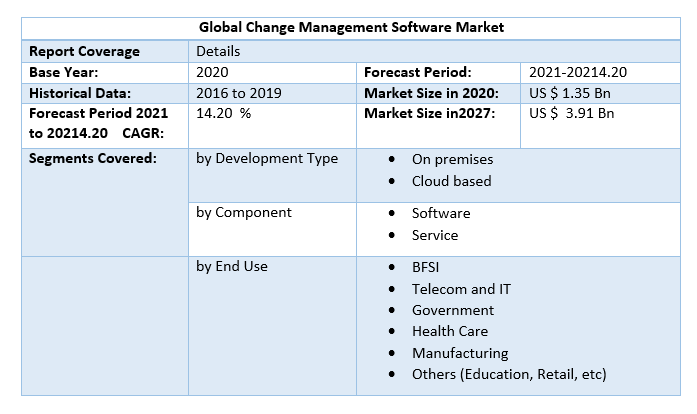
Task: Click the by End Use cell
Action: pos(232,266)
